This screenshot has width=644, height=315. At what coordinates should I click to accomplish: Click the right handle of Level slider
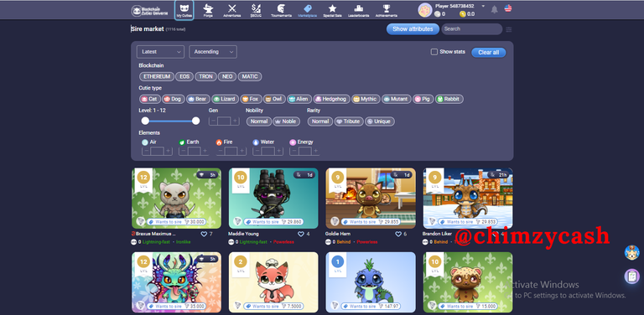(x=196, y=121)
